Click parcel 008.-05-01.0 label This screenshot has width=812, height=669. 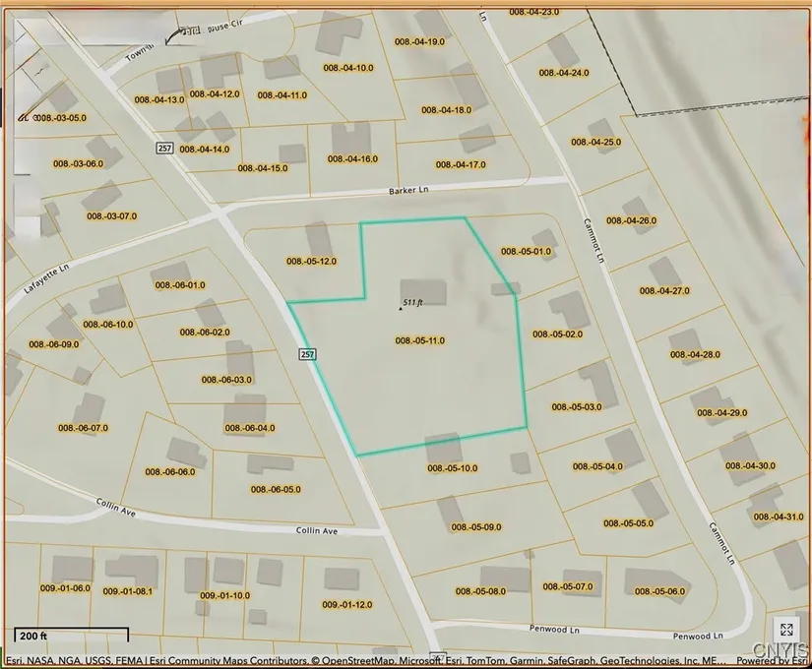[x=527, y=252]
